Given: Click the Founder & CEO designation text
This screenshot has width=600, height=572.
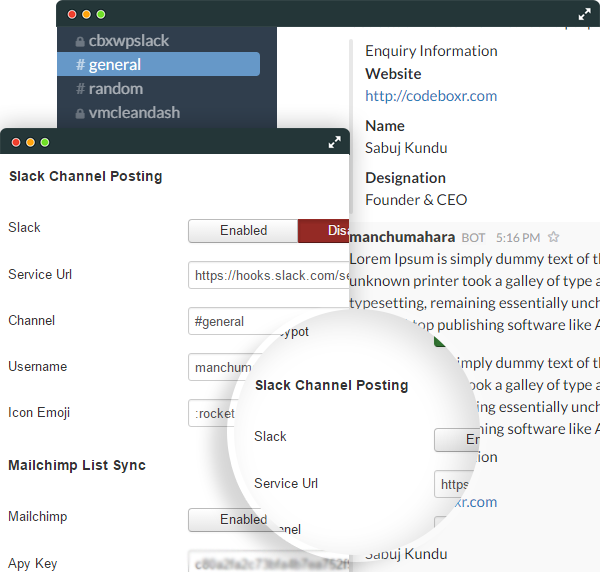Looking at the screenshot, I should (x=416, y=200).
